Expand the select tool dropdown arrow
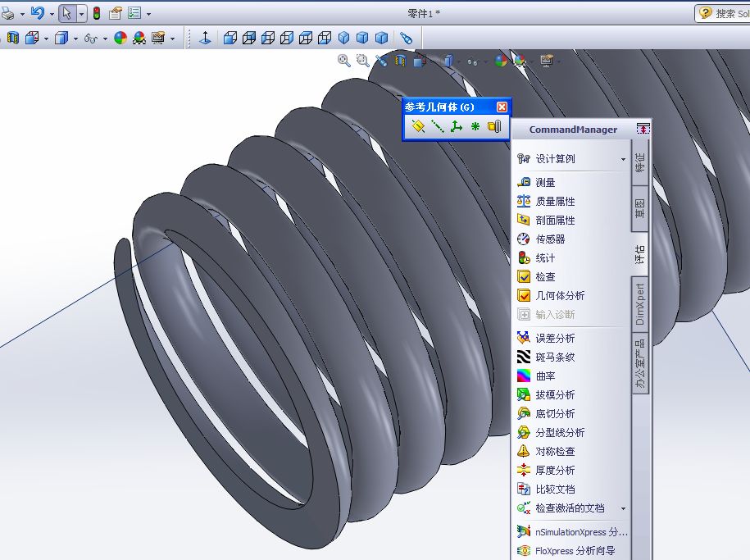750x560 pixels. coord(80,14)
